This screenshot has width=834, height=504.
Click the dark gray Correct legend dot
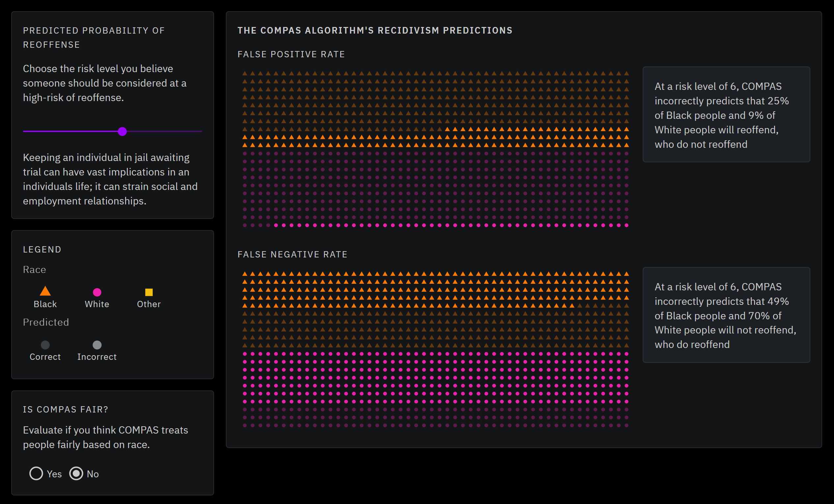(x=45, y=345)
